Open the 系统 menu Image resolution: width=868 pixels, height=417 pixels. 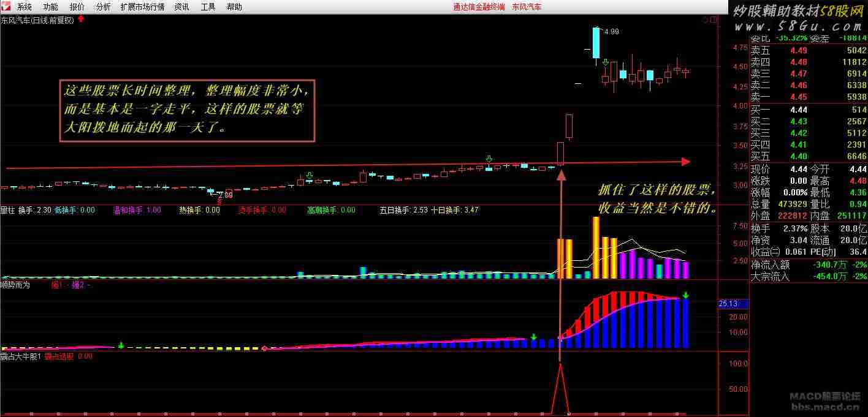click(25, 7)
